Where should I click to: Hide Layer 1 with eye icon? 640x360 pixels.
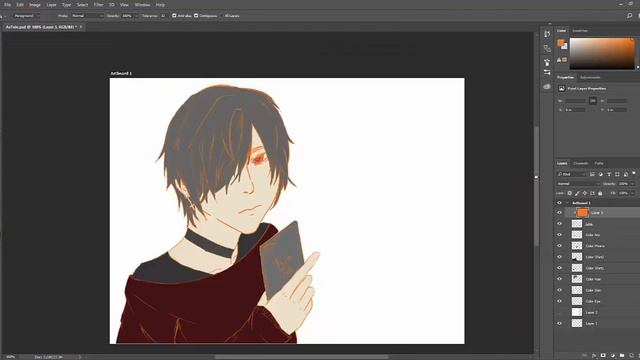560,323
